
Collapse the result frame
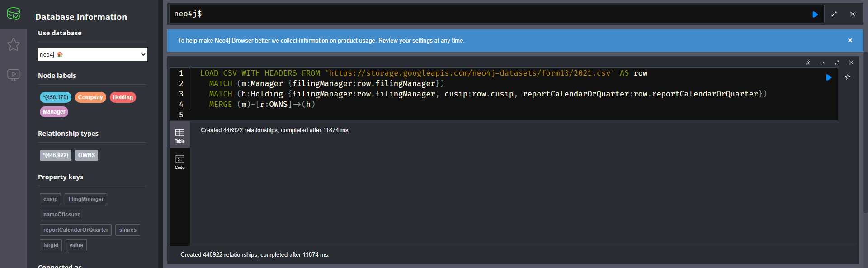(x=822, y=62)
